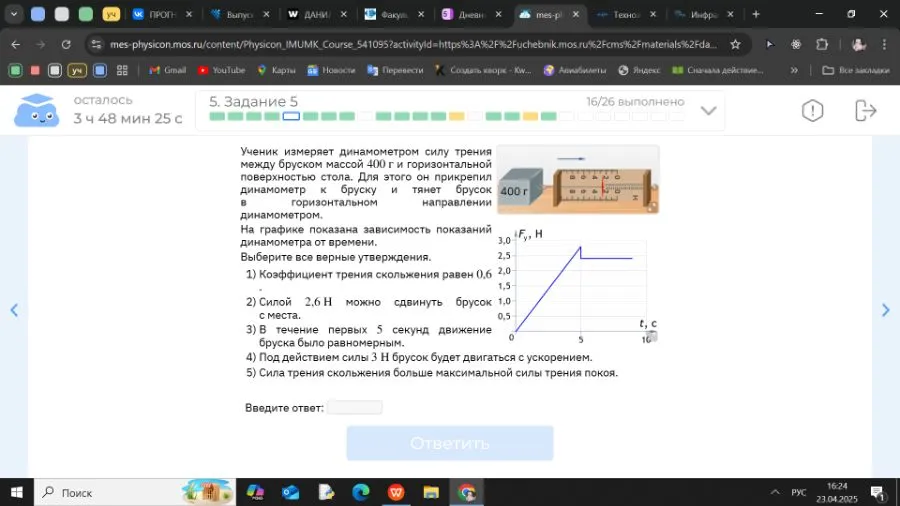
Task: Open the browser profile avatar
Action: [x=858, y=44]
